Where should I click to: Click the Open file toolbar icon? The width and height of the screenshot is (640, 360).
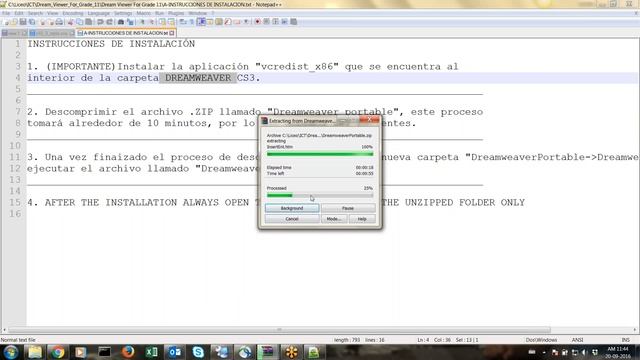point(14,22)
